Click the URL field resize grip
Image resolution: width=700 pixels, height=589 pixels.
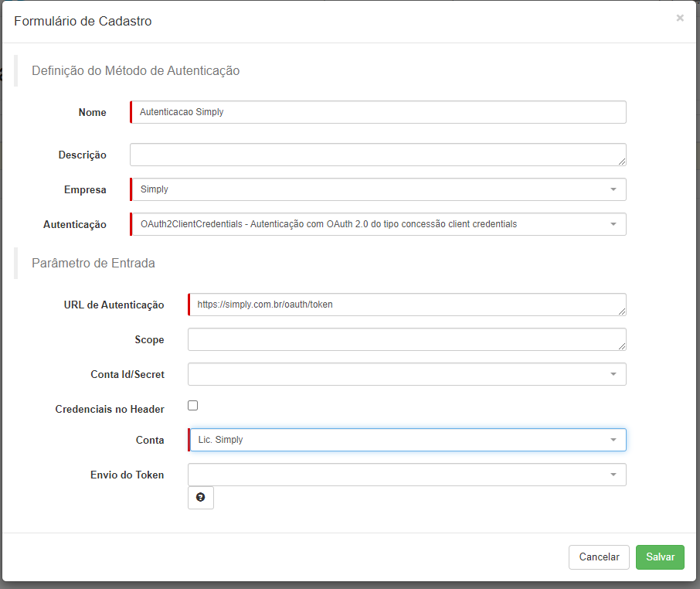click(622, 312)
